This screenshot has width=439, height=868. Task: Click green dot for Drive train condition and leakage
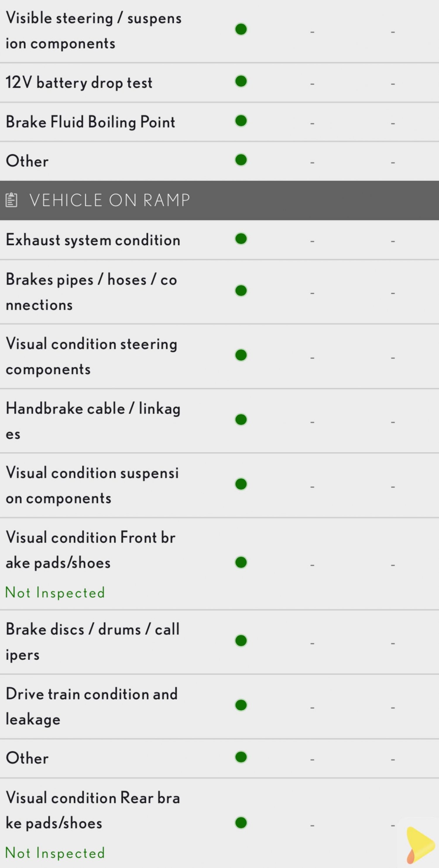241,705
